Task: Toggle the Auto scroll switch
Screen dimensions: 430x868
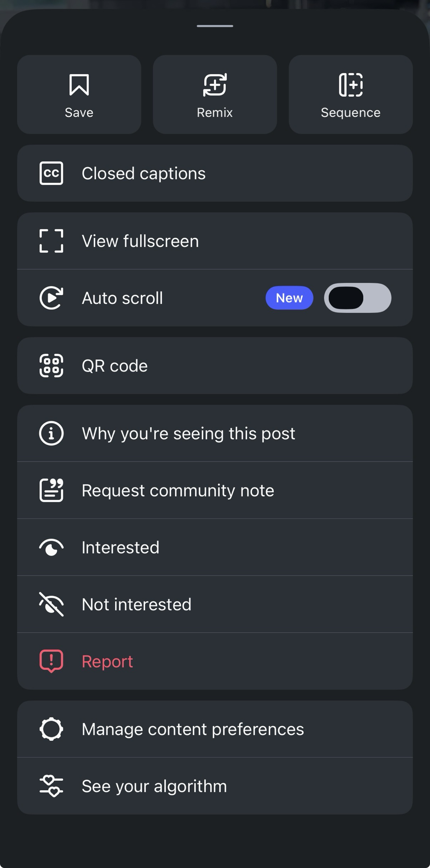Action: [x=357, y=298]
